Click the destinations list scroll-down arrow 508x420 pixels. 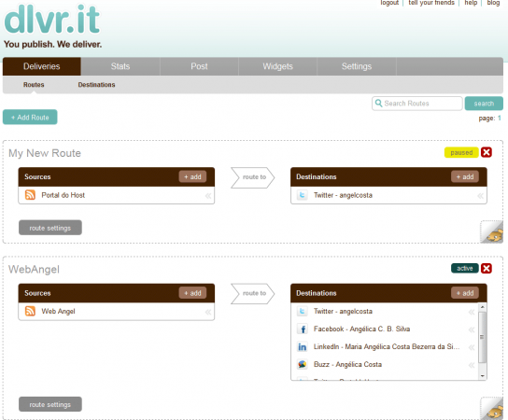[x=483, y=376]
